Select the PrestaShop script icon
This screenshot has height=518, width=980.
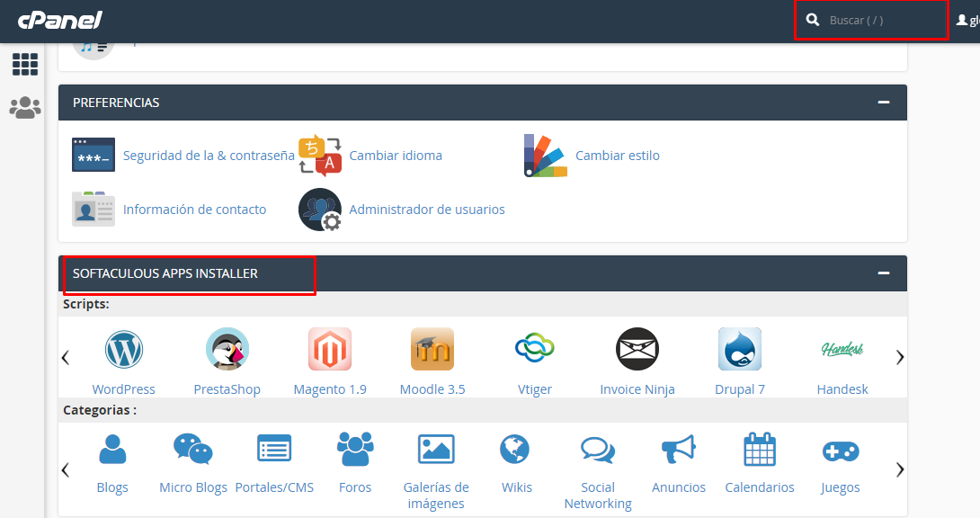(227, 349)
